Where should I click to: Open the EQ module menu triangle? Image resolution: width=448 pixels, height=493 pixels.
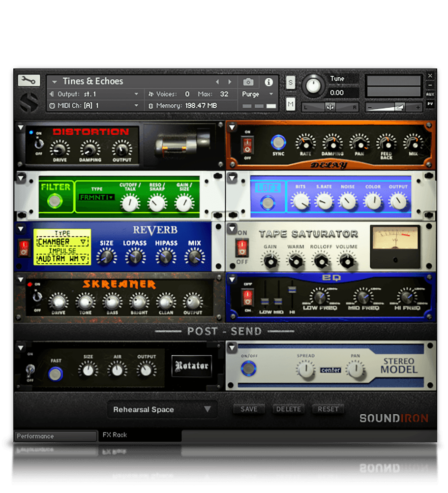[232, 279]
